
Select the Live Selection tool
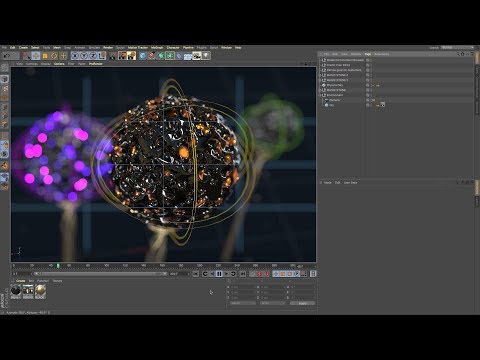click(27, 56)
